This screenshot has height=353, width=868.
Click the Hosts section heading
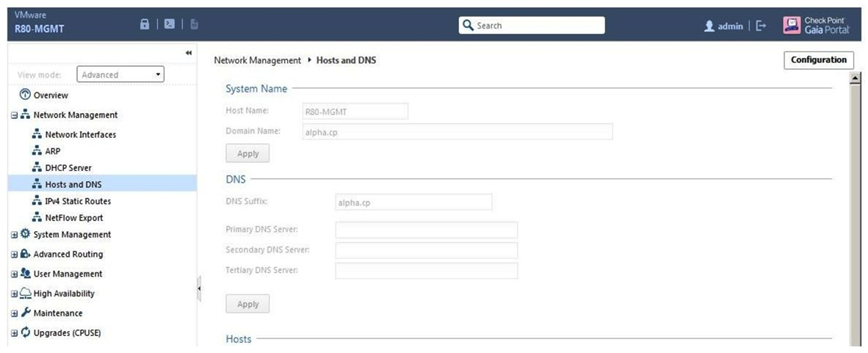point(239,338)
